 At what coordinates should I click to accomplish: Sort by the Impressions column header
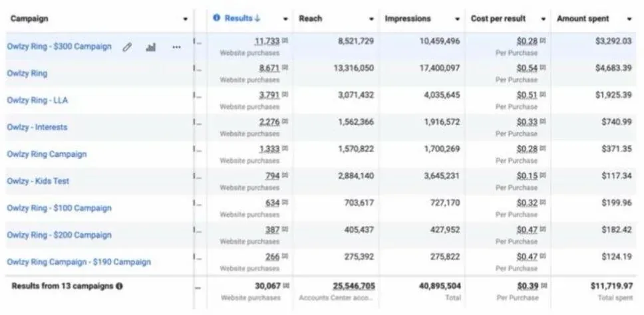[408, 19]
